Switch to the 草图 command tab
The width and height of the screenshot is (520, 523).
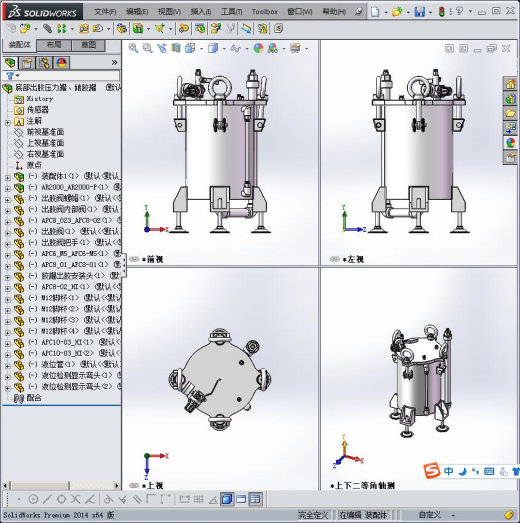[88, 45]
